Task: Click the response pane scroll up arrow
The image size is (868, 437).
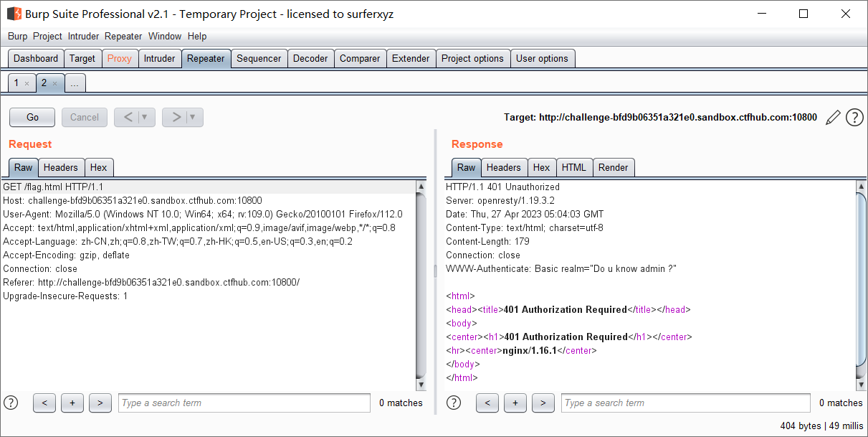Action: pos(862,187)
